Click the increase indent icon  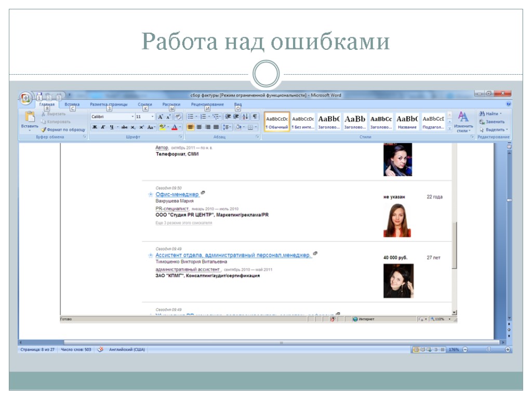tap(236, 117)
